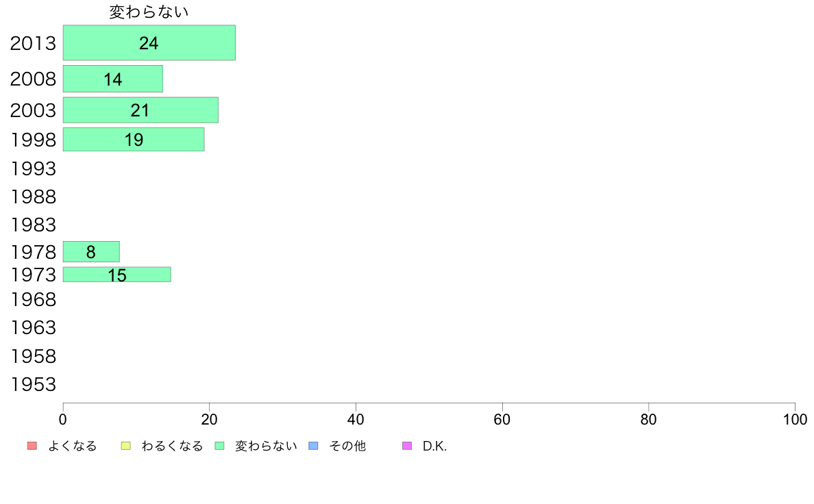Select the 2008 bar showing 14
This screenshot has height=504, width=814.
point(112,79)
